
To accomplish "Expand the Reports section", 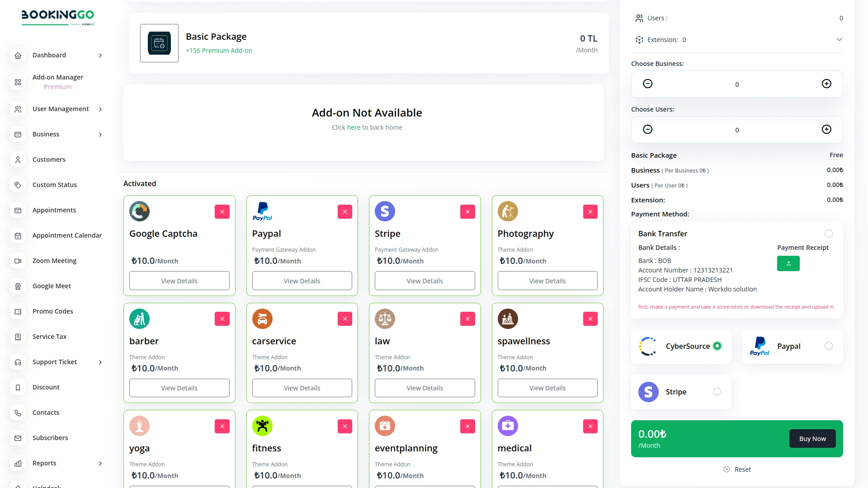I will pos(100,463).
